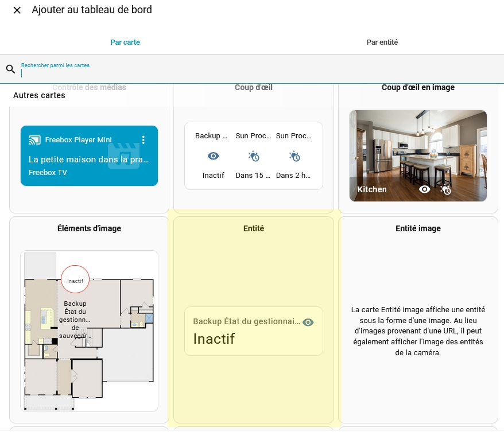Screen dimensions: 504x443
Task: Click La petite maison dans la prairie media title
Action: [88, 160]
